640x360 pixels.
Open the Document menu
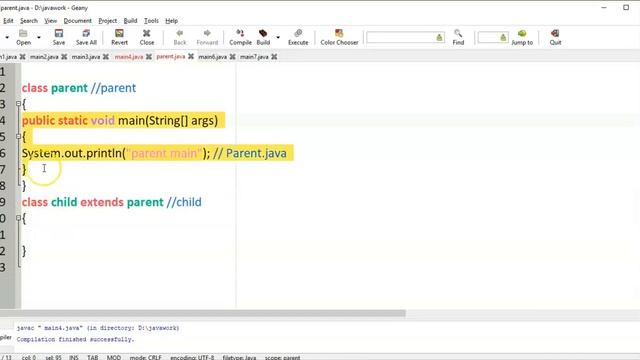tap(78, 21)
